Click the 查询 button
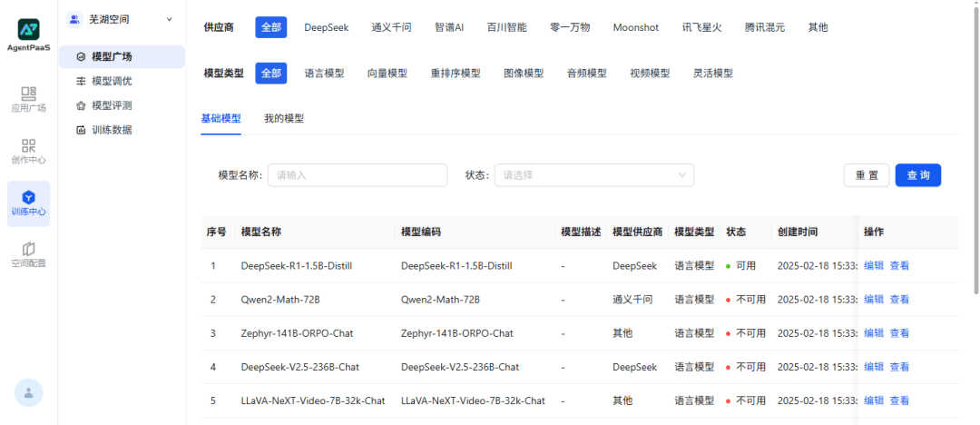 coord(917,175)
